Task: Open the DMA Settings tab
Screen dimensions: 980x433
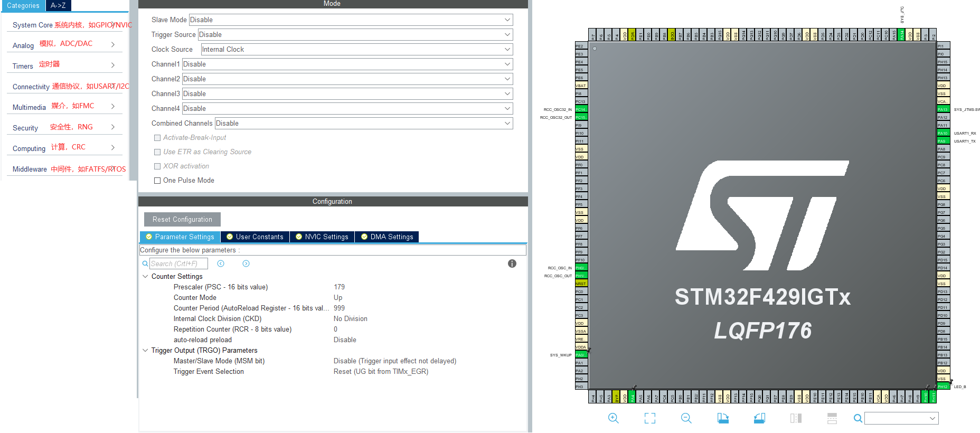Action: 387,237
